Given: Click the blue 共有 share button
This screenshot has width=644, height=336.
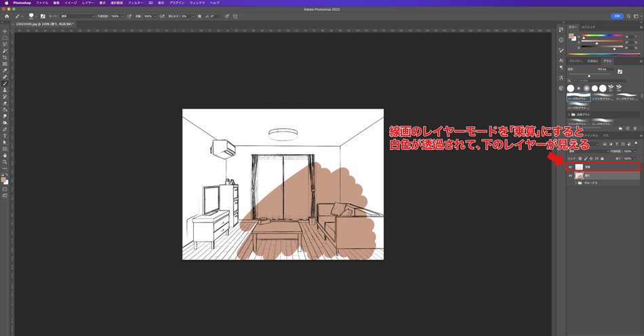Looking at the screenshot, I should pyautogui.click(x=617, y=16).
